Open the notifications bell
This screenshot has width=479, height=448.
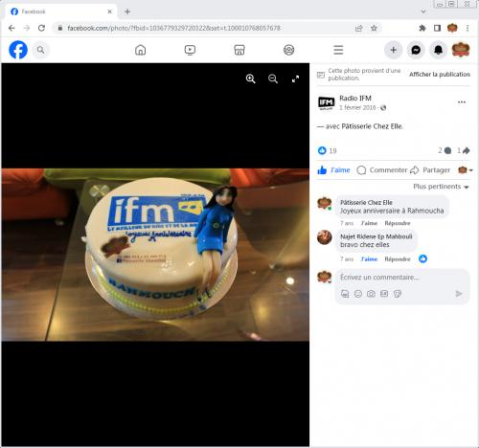[x=438, y=50]
